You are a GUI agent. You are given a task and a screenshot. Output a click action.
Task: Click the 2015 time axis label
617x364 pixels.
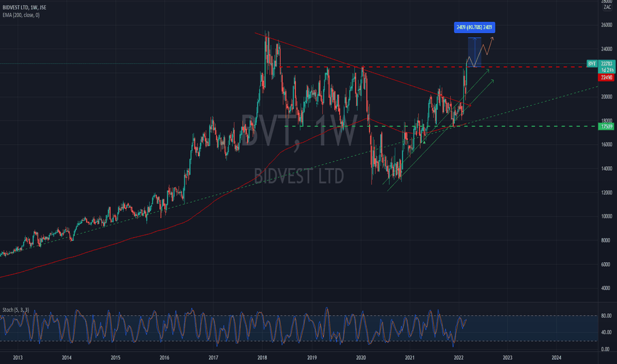coord(115,357)
